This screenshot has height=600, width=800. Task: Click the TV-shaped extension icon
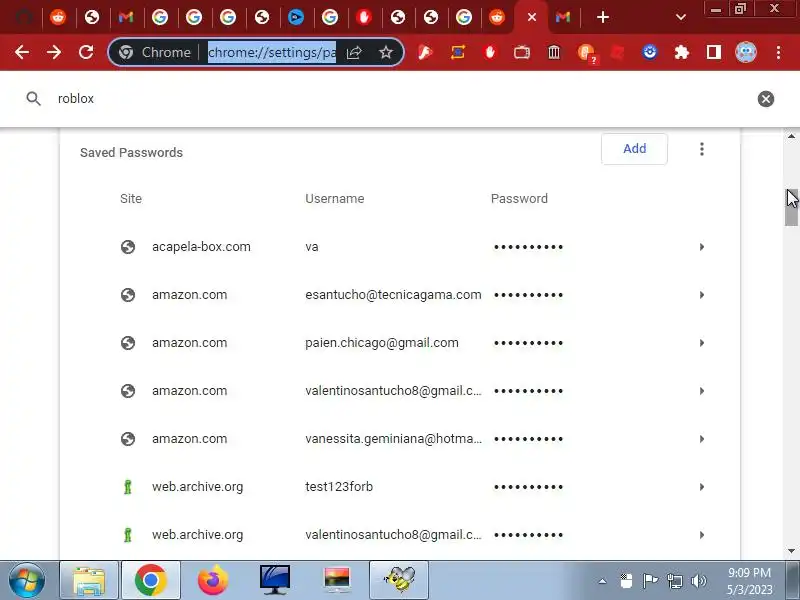click(x=521, y=52)
